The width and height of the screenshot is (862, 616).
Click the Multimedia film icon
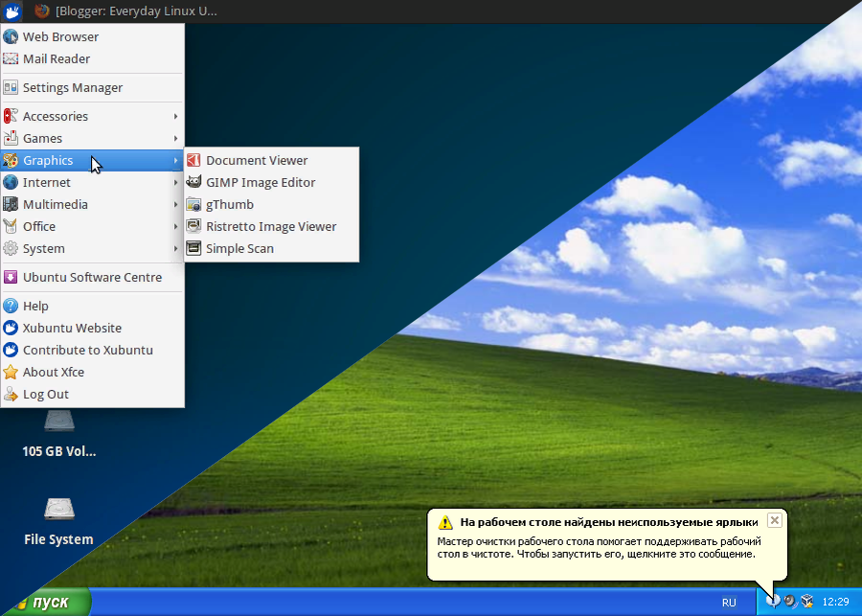(11, 204)
